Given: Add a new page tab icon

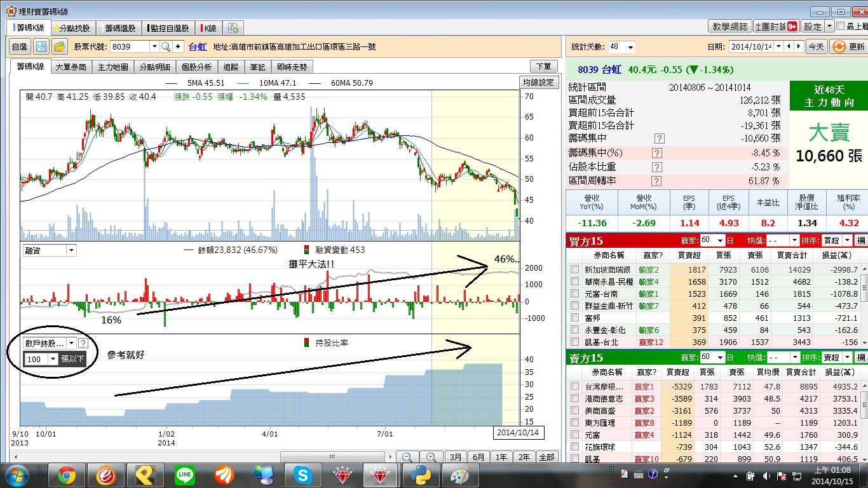Looking at the screenshot, I should pos(233,28).
